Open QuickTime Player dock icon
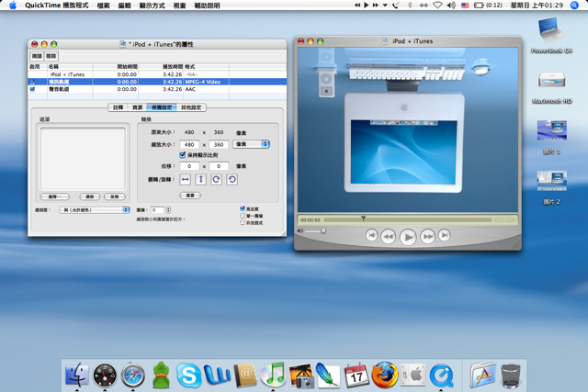This screenshot has width=588, height=392. point(441,375)
